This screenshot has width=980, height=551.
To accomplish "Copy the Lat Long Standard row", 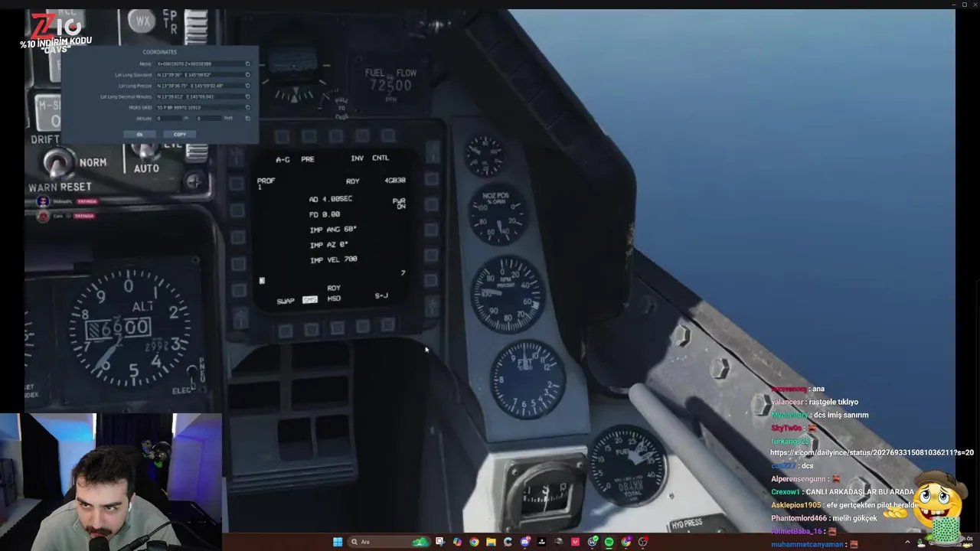I will [248, 75].
